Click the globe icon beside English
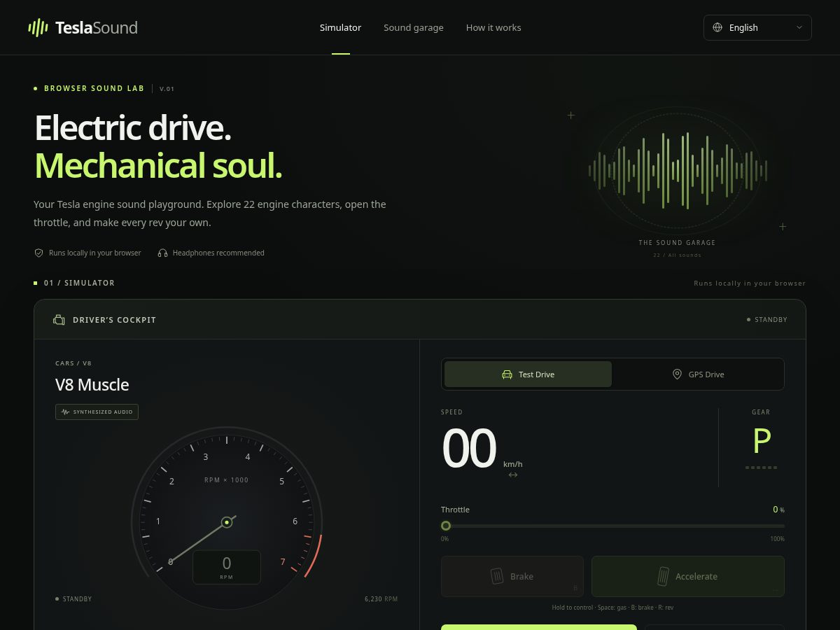840x630 pixels. (717, 27)
